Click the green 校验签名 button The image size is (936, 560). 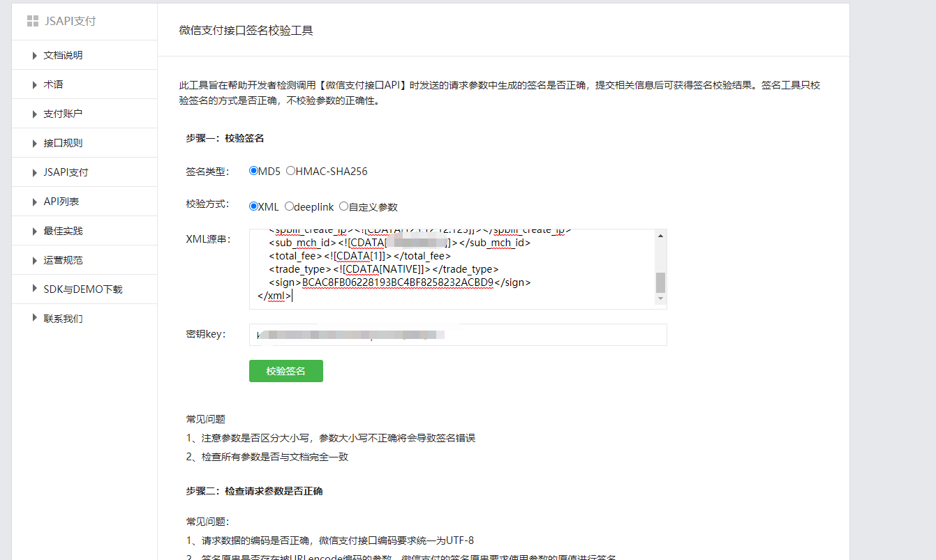point(286,371)
